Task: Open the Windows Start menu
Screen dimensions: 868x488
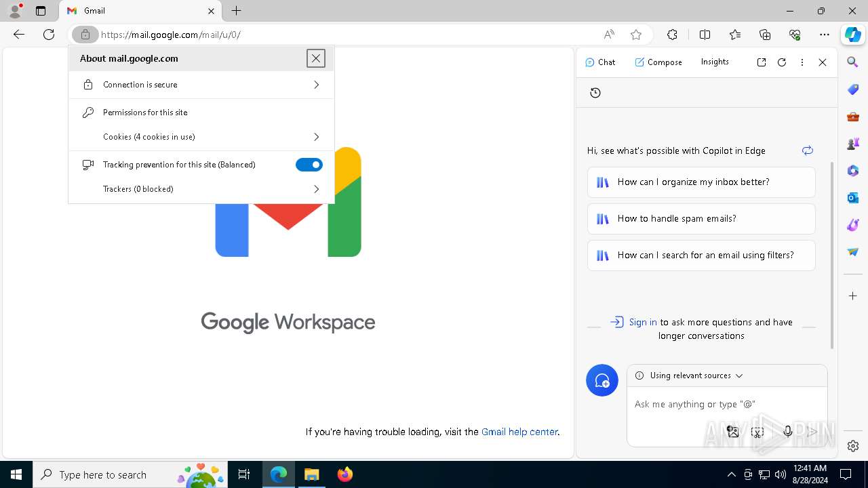Action: click(x=16, y=474)
